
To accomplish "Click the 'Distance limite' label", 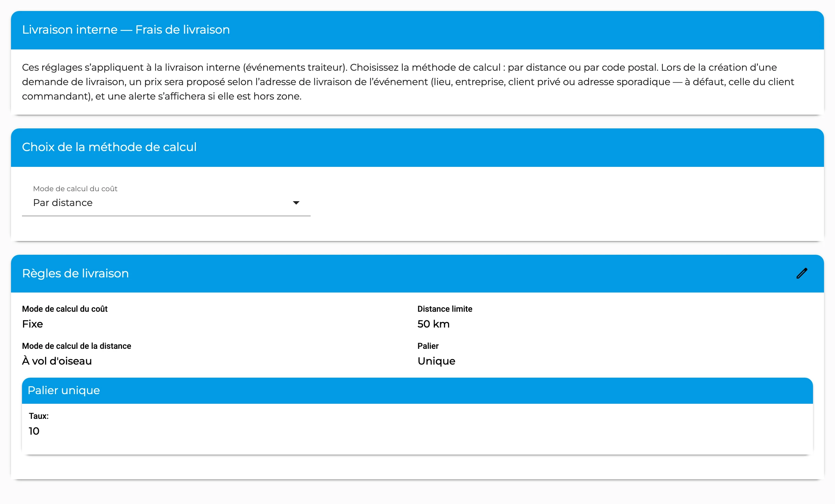I will tap(445, 309).
